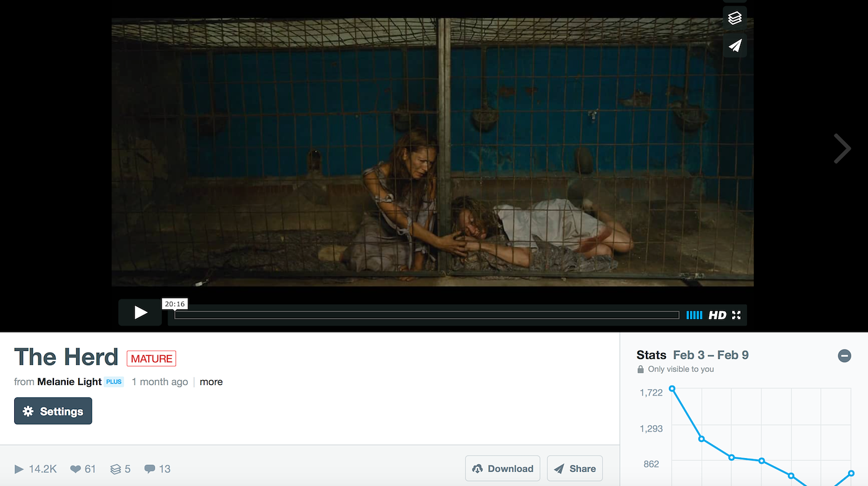The height and width of the screenshot is (486, 868).
Task: Enter fullscreen mode in the player
Action: [736, 315]
